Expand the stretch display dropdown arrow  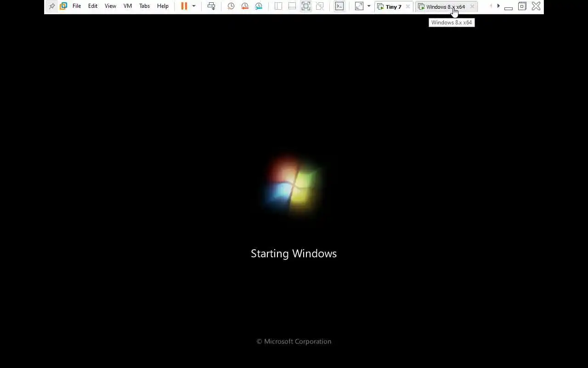point(369,6)
